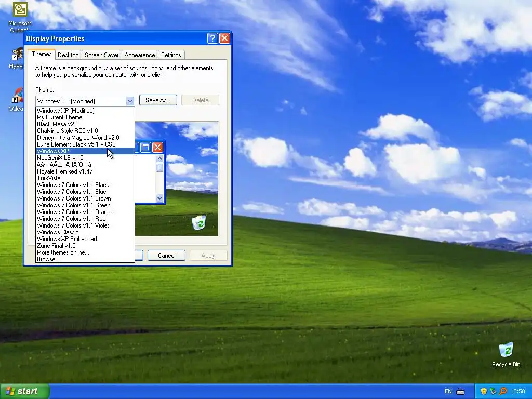532x399 pixels.
Task: Select Luna Element Black v5.1 + CSS
Action: click(x=85, y=144)
